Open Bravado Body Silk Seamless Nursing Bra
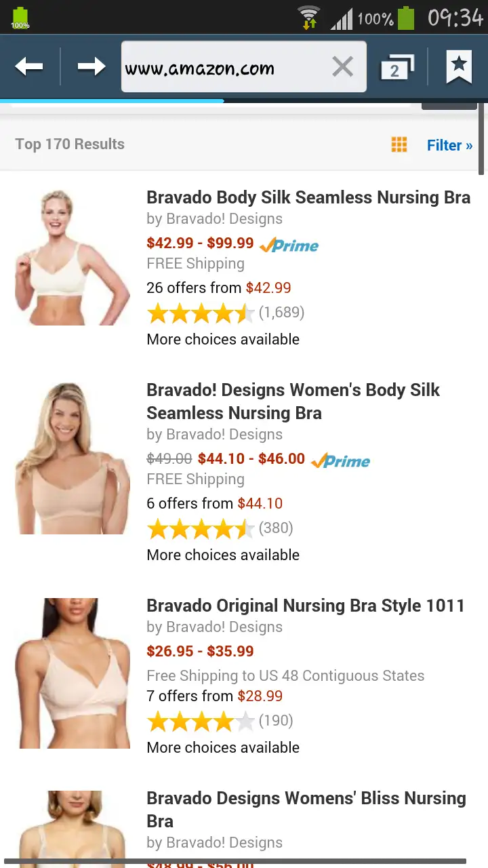The height and width of the screenshot is (868, 488). [308, 197]
